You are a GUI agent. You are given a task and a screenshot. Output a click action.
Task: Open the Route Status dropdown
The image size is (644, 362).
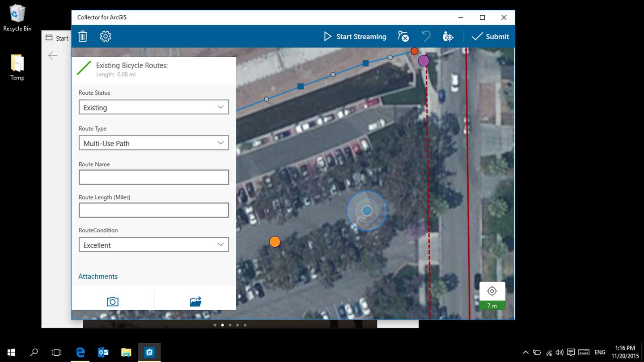tap(154, 107)
